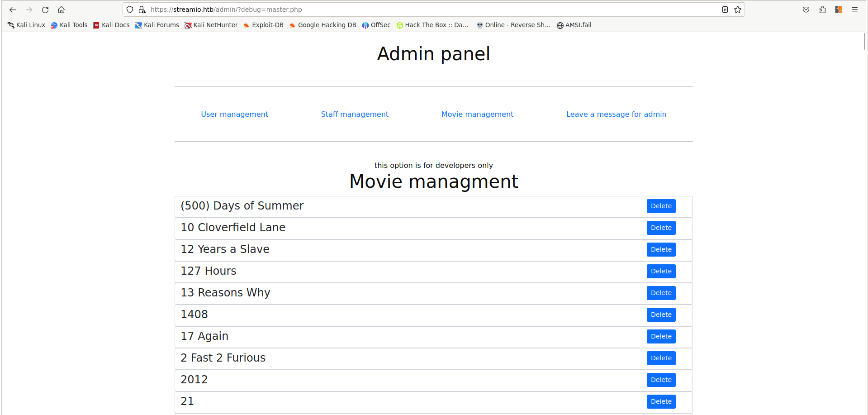868x415 pixels.
Task: Open Leave a message for admin
Action: point(616,114)
